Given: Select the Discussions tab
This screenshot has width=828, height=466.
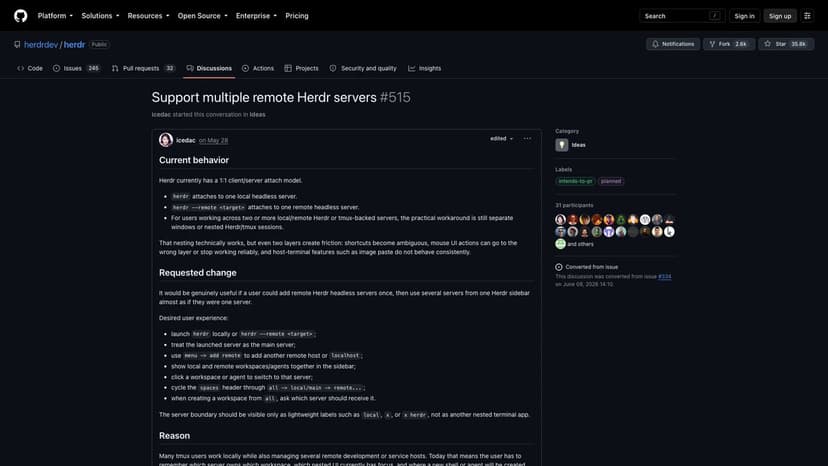Looking at the screenshot, I should (x=209, y=68).
